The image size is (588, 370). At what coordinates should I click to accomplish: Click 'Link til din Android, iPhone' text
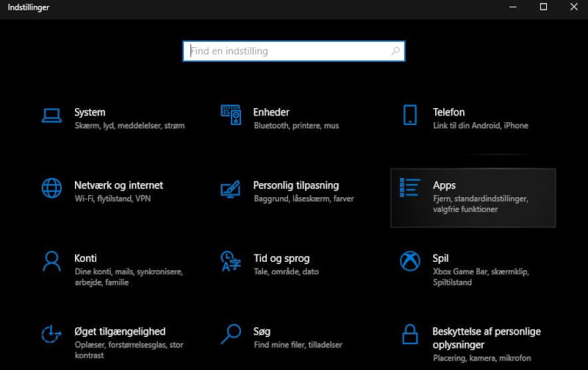(x=481, y=126)
